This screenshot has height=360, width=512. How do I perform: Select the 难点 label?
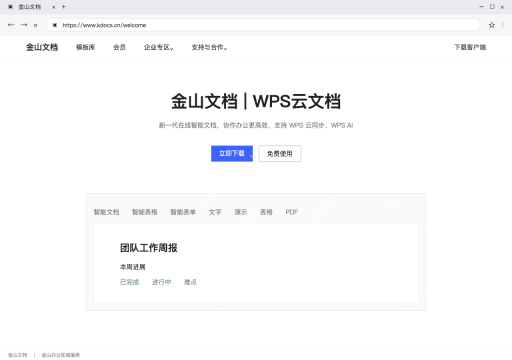(190, 282)
